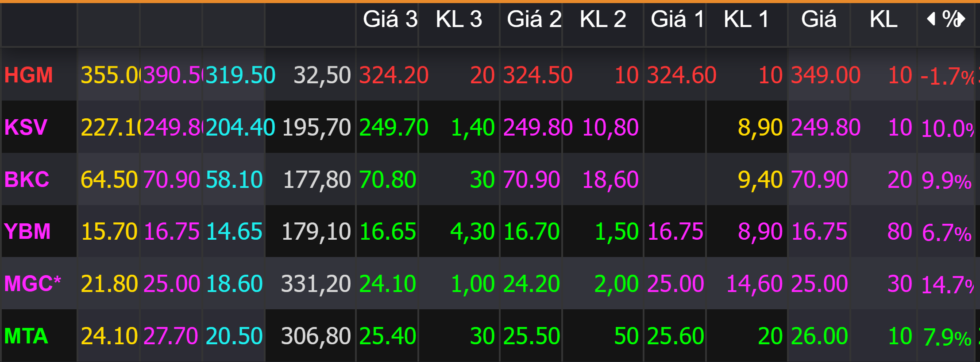Viewport: 980px width, 362px height.
Task: Select the YBM stock symbol
Action: click(x=27, y=232)
